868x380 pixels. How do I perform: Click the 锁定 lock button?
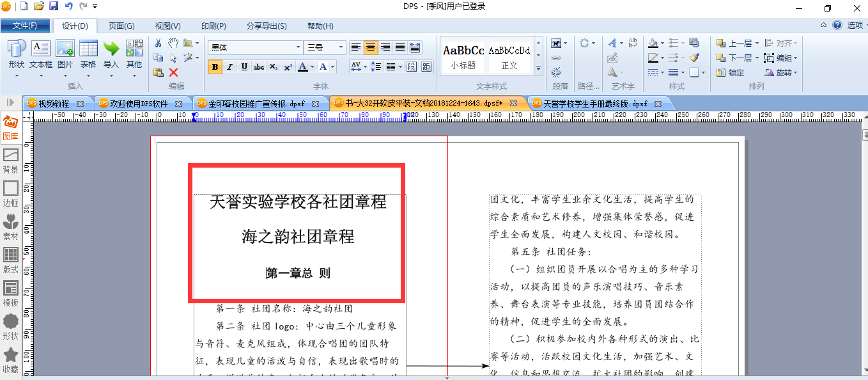pyautogui.click(x=731, y=72)
